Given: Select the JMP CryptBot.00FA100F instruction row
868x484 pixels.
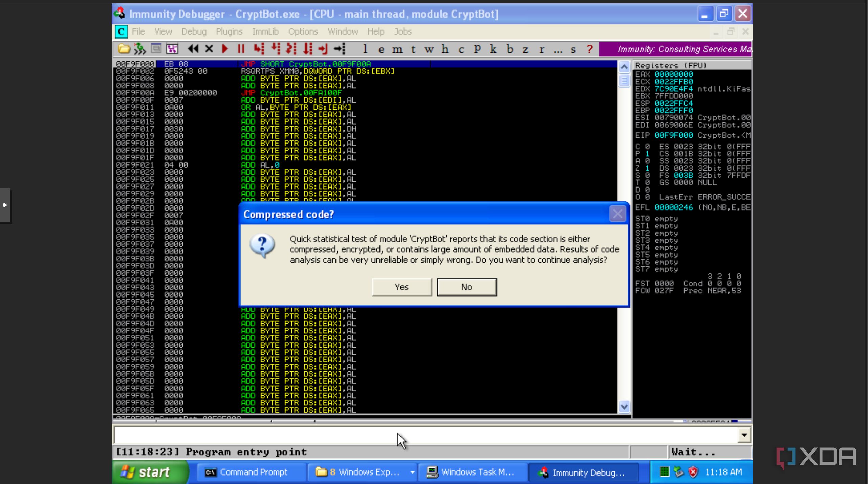Looking at the screenshot, I should pyautogui.click(x=366, y=93).
